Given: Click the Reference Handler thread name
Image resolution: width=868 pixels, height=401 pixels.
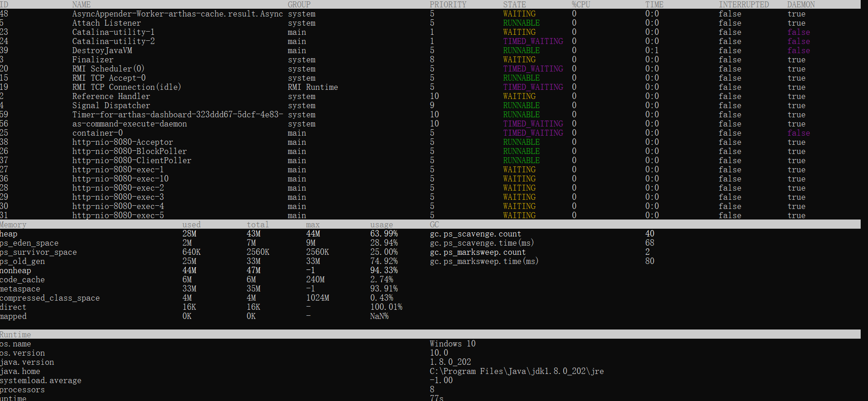Looking at the screenshot, I should point(111,96).
